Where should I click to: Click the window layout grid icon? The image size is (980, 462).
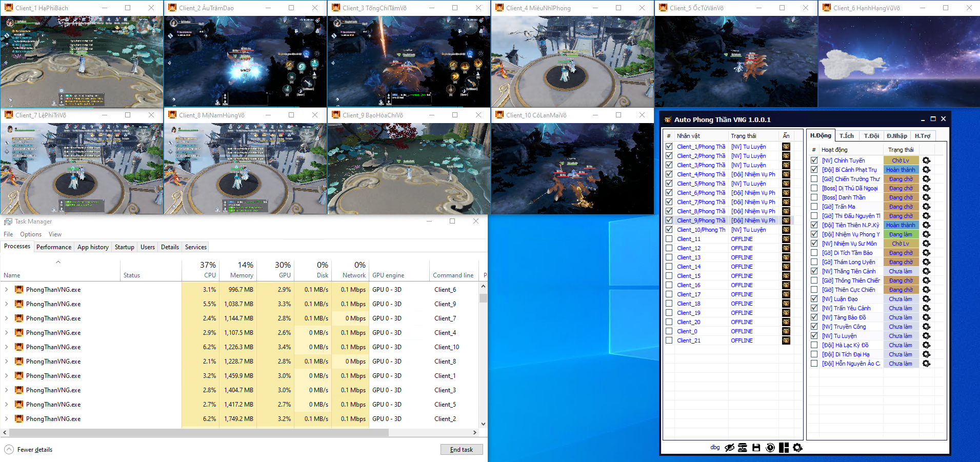point(784,448)
